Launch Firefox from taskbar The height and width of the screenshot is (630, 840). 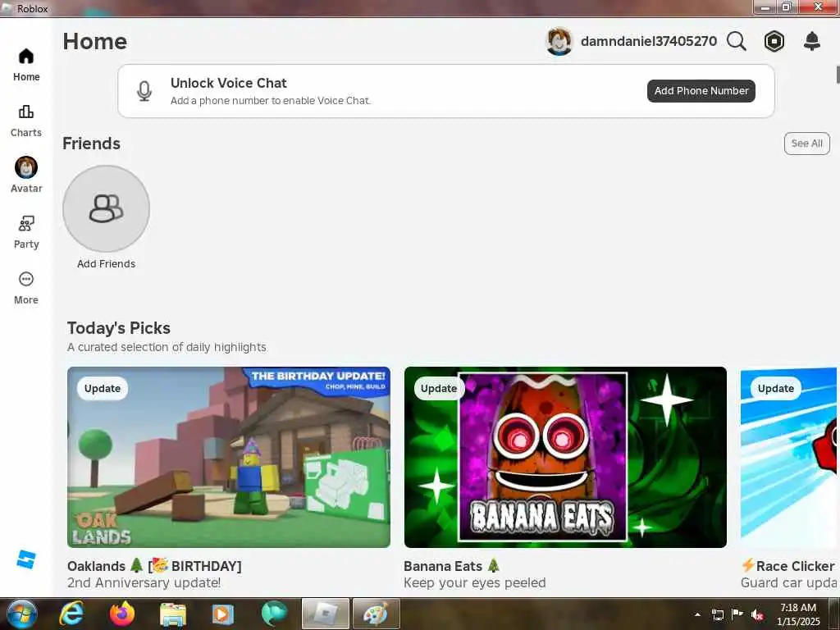pos(122,614)
